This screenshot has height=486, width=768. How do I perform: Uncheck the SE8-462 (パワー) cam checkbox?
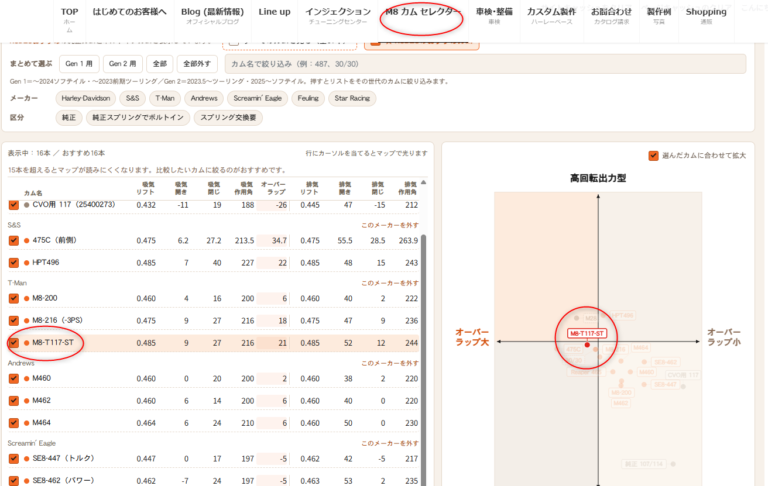click(14, 481)
